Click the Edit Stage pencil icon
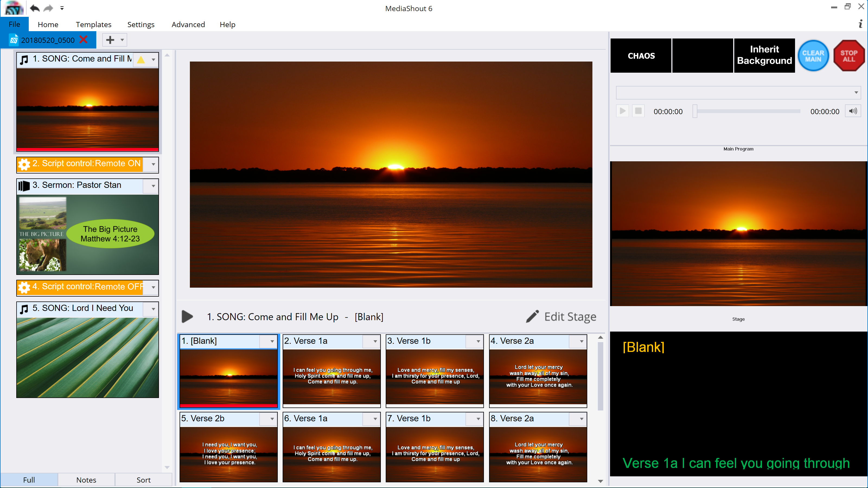The image size is (868, 488). click(533, 317)
